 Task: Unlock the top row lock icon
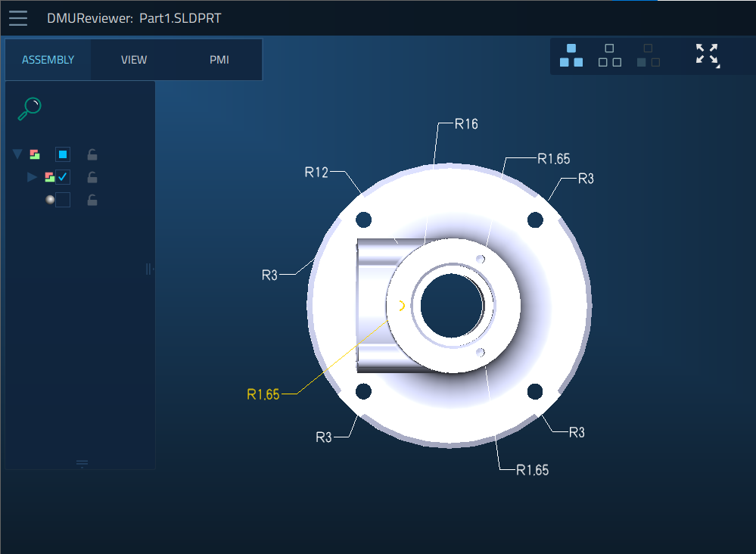[92, 154]
